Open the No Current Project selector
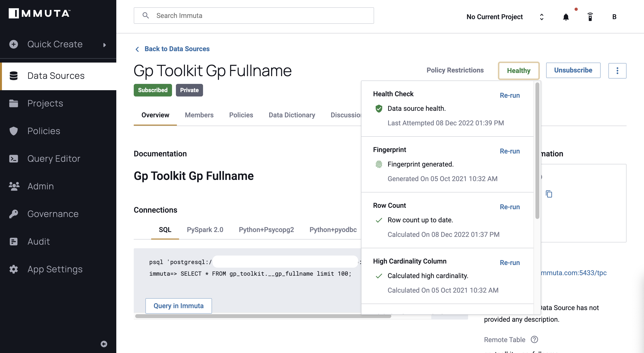The image size is (644, 353). point(495,17)
